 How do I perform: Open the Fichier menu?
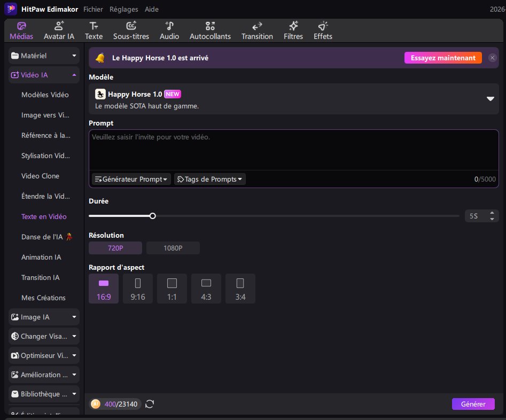(93, 10)
